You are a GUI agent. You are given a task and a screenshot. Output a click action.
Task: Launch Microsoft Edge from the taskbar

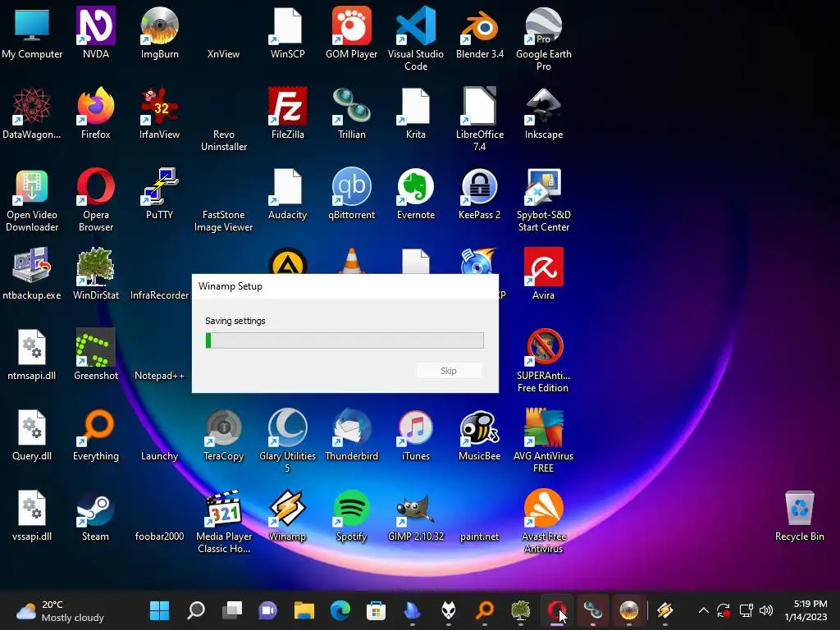[340, 610]
